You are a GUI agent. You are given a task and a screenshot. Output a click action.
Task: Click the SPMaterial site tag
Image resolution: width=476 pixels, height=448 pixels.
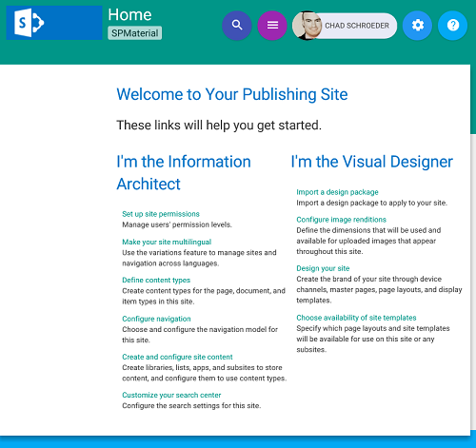tap(135, 33)
